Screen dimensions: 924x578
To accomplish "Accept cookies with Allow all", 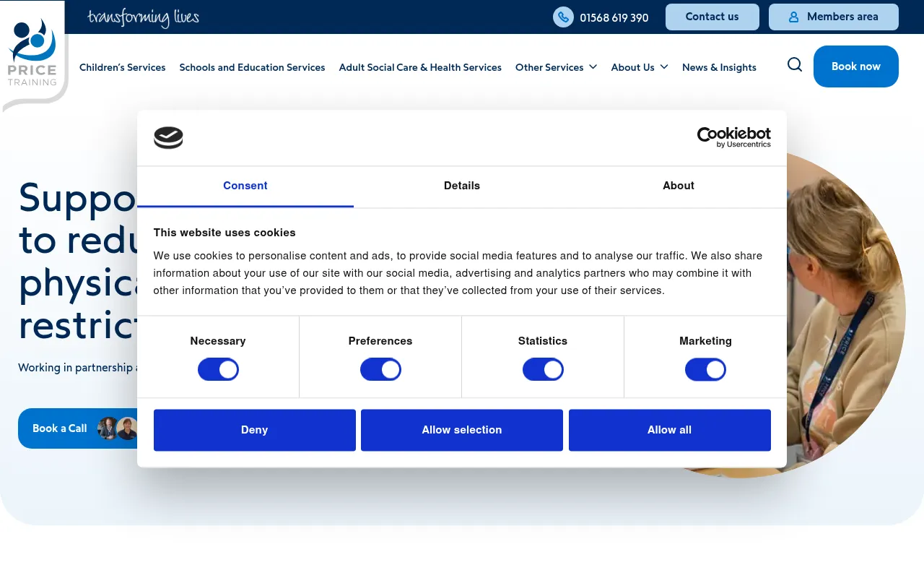I will [x=670, y=430].
